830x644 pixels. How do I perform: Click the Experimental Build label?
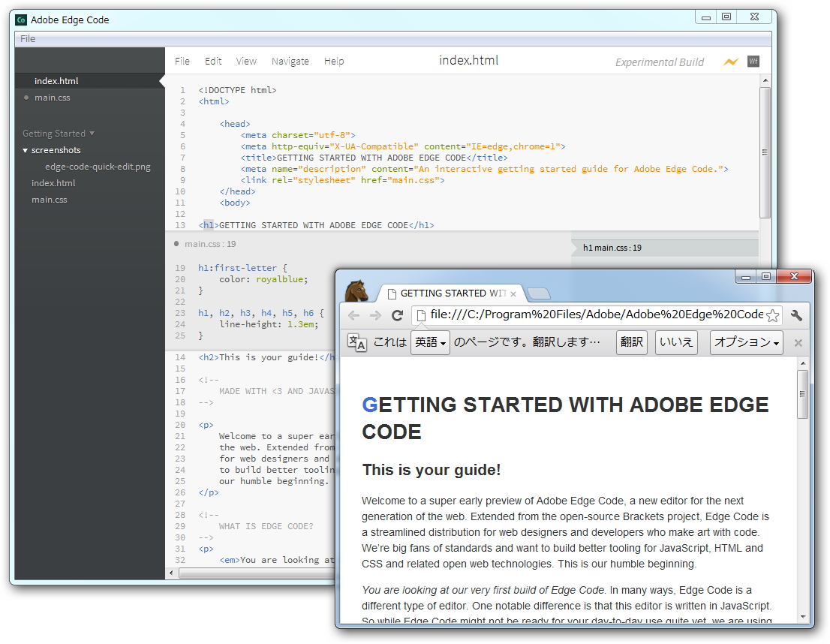click(x=660, y=62)
